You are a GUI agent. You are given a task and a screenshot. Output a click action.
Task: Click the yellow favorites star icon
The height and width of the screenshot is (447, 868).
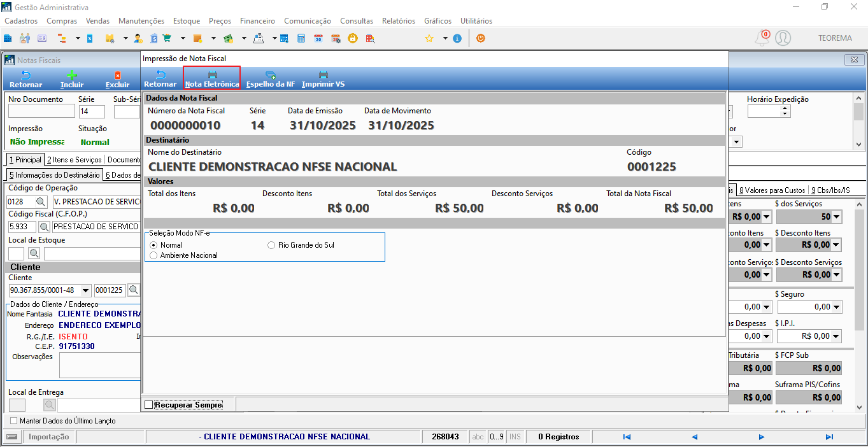(429, 38)
